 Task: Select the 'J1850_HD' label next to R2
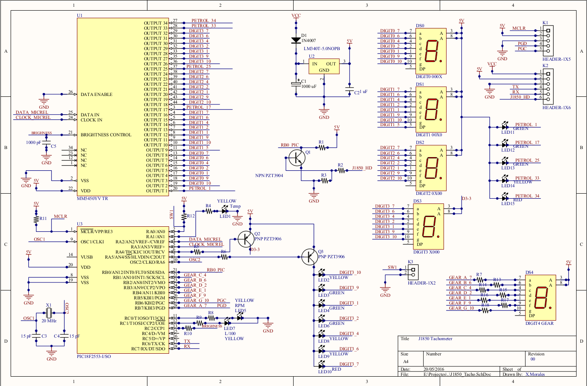coord(362,168)
